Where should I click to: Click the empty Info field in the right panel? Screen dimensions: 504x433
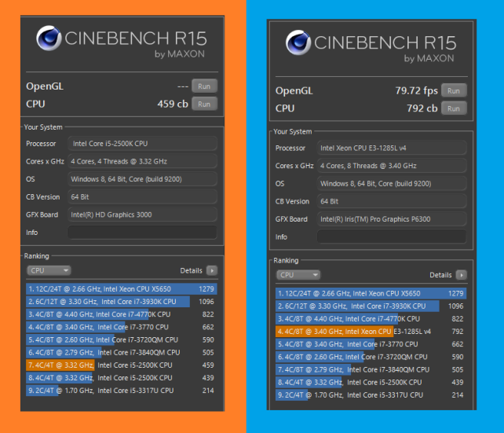[x=391, y=237]
